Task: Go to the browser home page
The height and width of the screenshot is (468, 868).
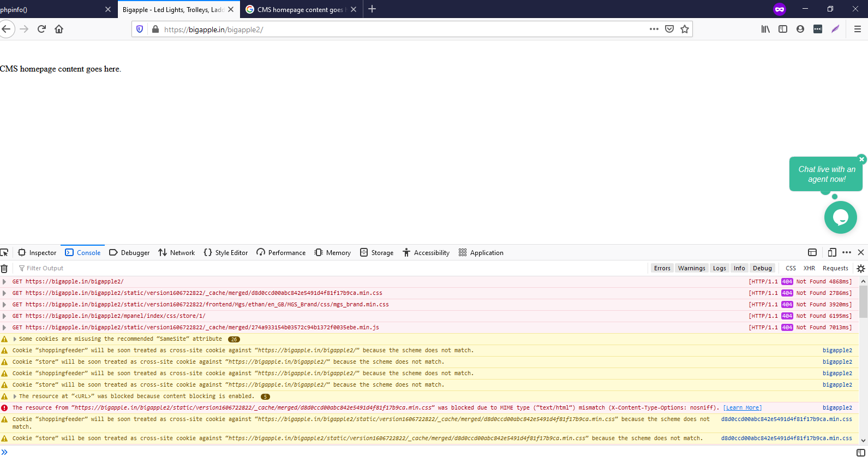Action: pyautogui.click(x=59, y=29)
